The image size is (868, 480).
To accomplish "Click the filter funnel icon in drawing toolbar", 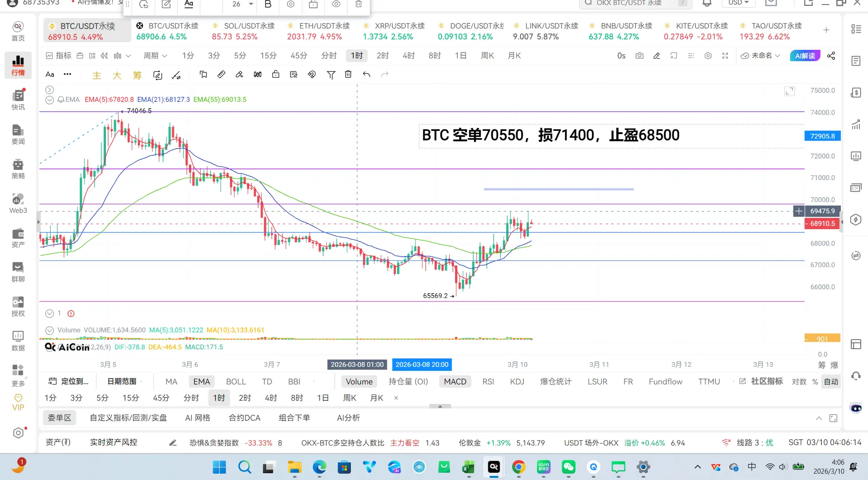I will (x=331, y=75).
